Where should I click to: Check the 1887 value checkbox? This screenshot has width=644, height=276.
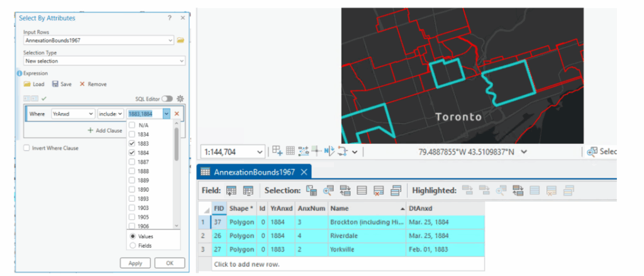coord(132,161)
